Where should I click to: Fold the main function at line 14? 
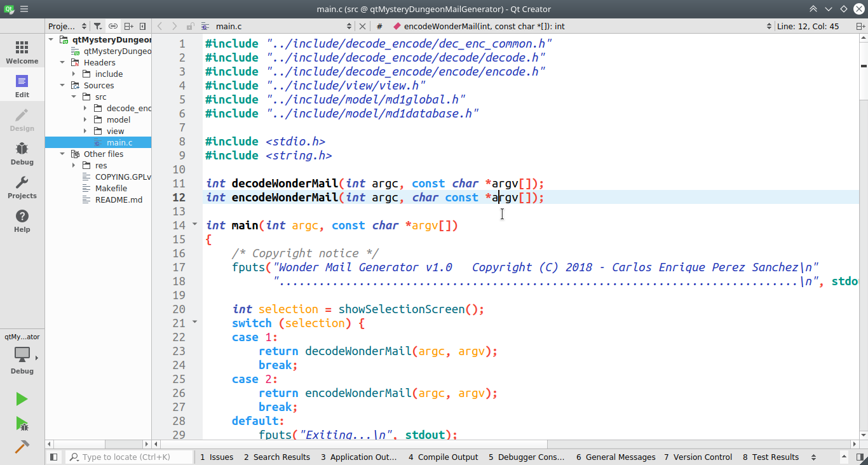tap(195, 224)
